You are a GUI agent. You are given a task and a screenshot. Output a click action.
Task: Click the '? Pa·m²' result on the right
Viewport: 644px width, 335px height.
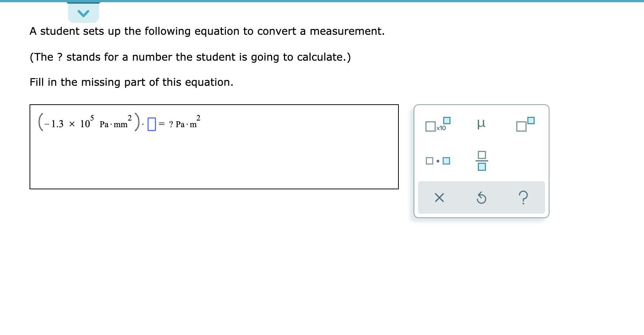click(x=184, y=123)
